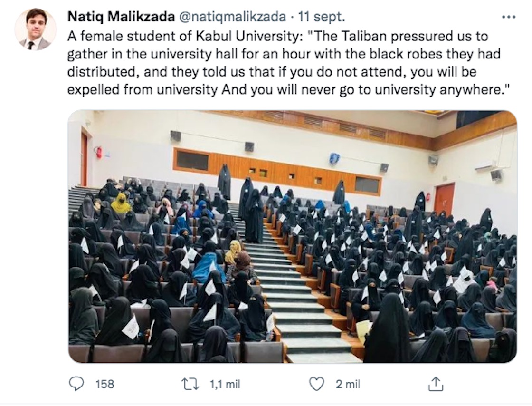Open the tweet's more options menu
The height and width of the screenshot is (406, 532).
pos(508,17)
